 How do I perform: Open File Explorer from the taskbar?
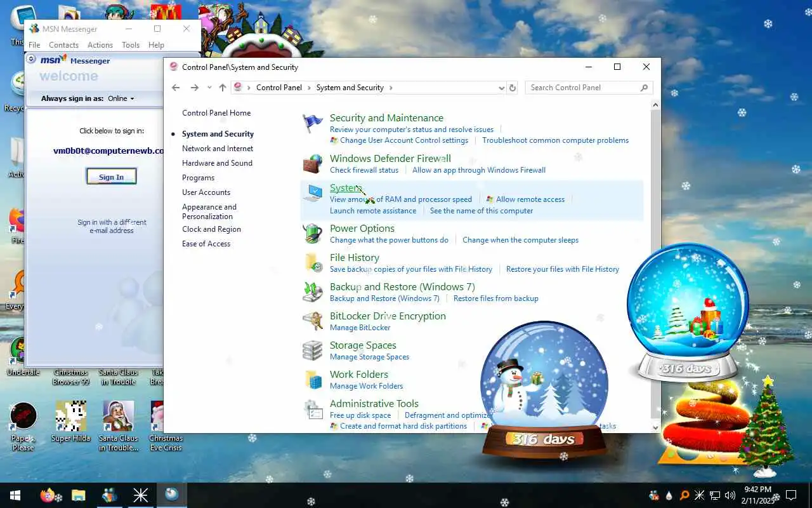coord(79,495)
